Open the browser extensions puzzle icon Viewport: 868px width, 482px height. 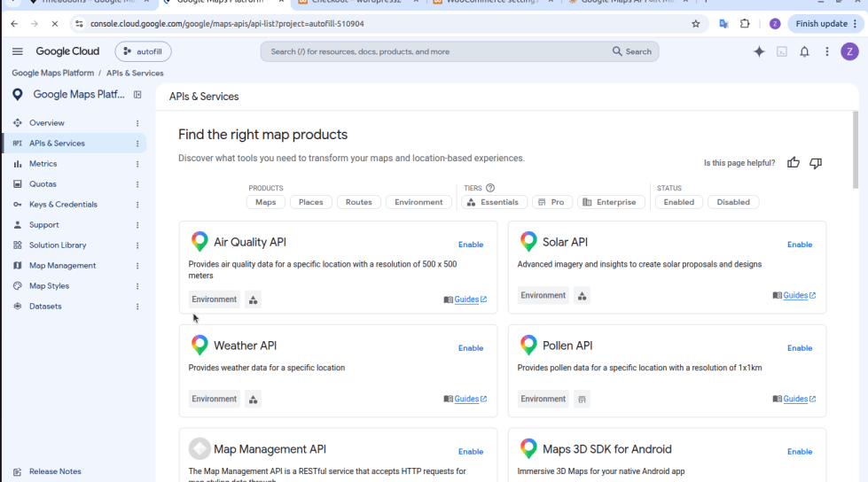745,24
